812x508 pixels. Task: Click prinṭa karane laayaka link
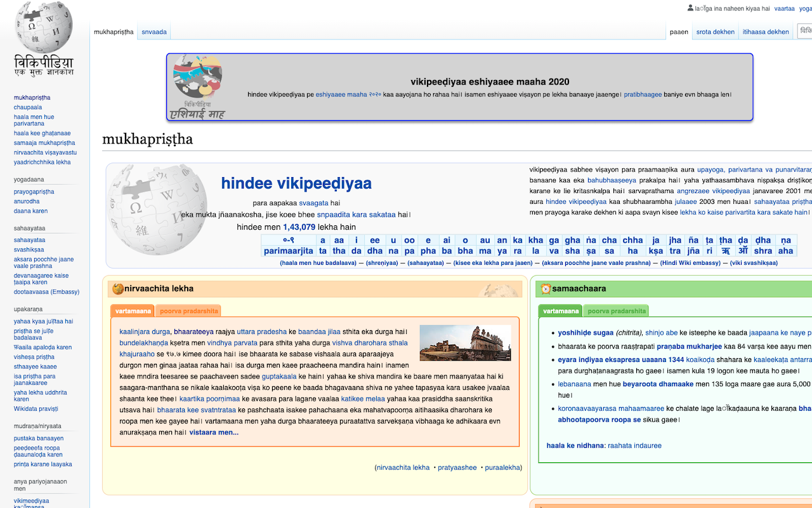[43, 464]
